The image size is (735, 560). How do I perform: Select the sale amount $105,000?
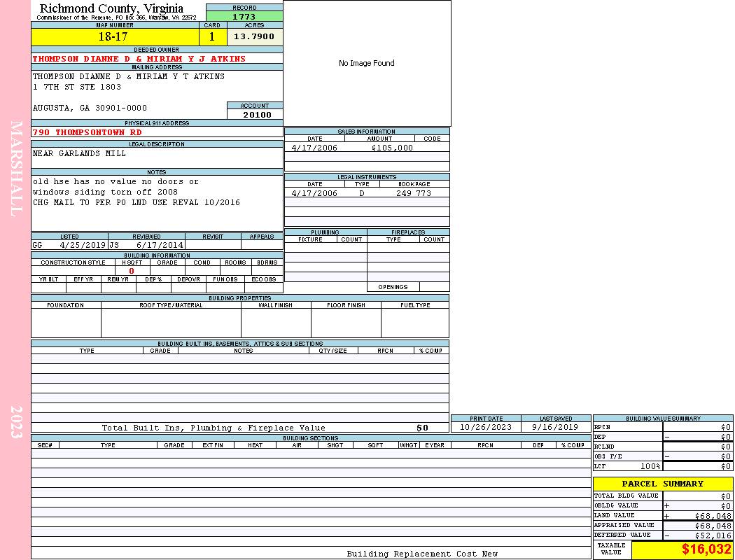coord(391,148)
